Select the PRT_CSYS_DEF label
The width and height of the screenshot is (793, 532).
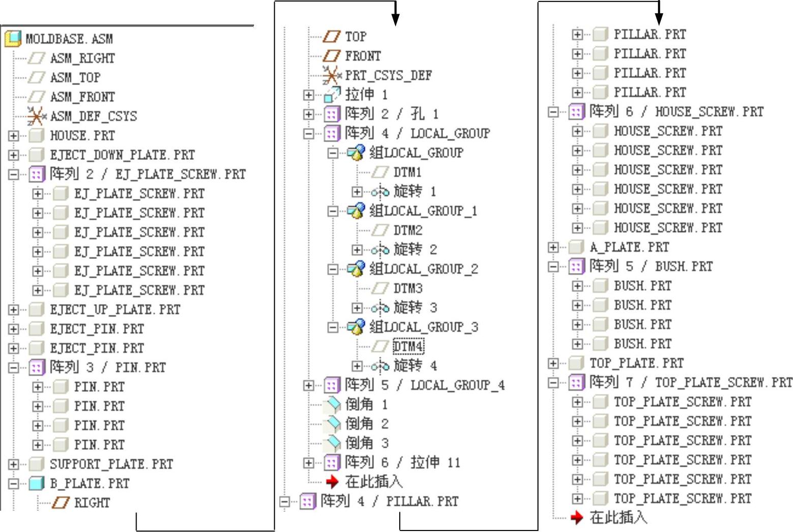[x=389, y=76]
